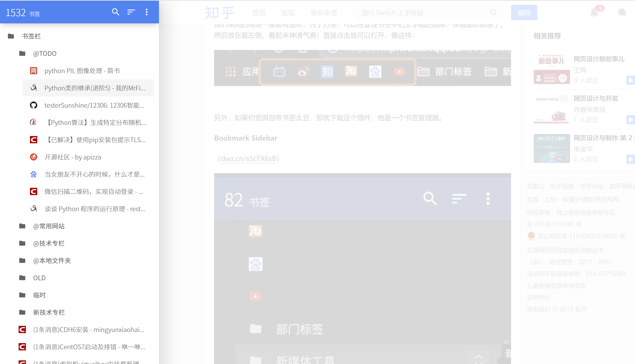Screen dimensions: 635x364
Task: Go to 等你来答 tab
Action: (x=324, y=13)
